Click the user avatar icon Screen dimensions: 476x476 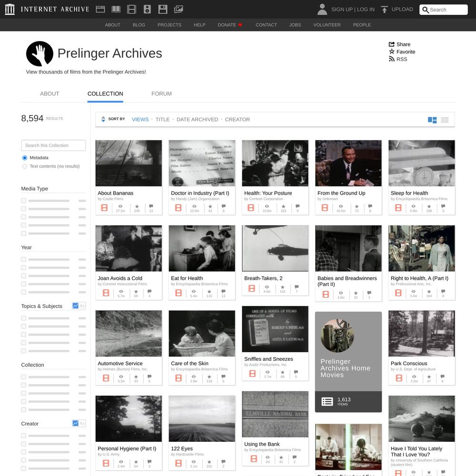[322, 9]
